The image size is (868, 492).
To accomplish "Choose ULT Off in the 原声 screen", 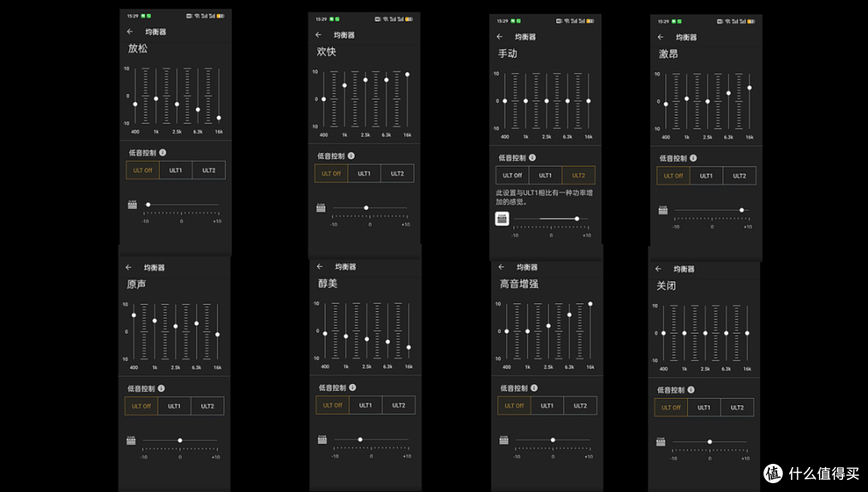I will (141, 406).
